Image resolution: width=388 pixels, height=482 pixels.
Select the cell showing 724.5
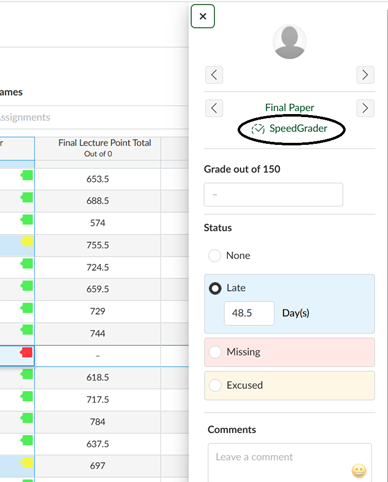coord(98,267)
